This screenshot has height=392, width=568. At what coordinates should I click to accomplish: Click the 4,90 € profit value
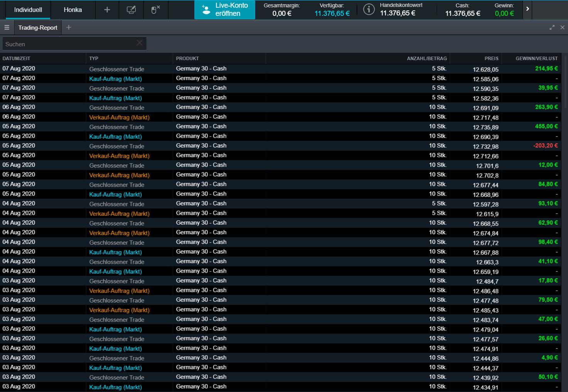(549, 358)
